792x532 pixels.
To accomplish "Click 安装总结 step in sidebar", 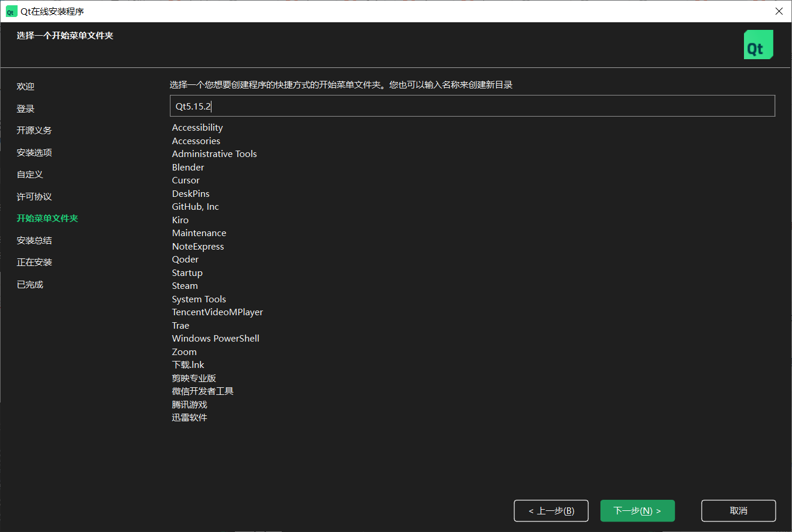I will [34, 241].
